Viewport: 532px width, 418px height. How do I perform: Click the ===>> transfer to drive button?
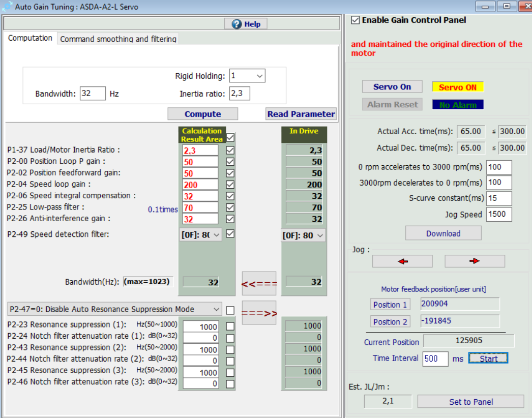259,313
